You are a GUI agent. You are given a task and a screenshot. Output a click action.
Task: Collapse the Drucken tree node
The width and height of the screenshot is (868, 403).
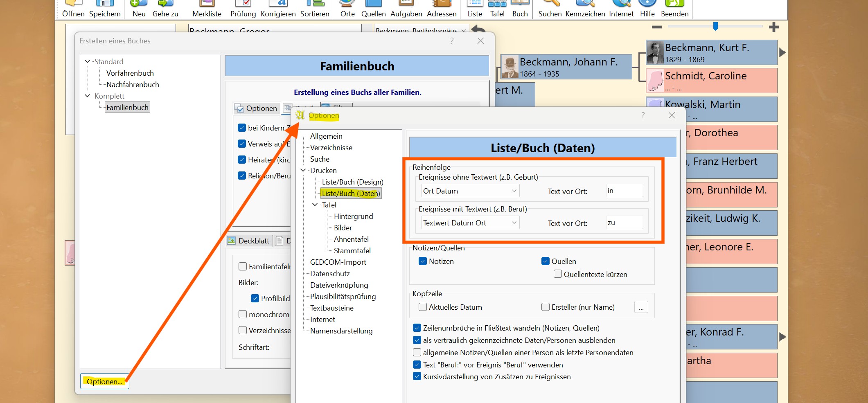(303, 171)
